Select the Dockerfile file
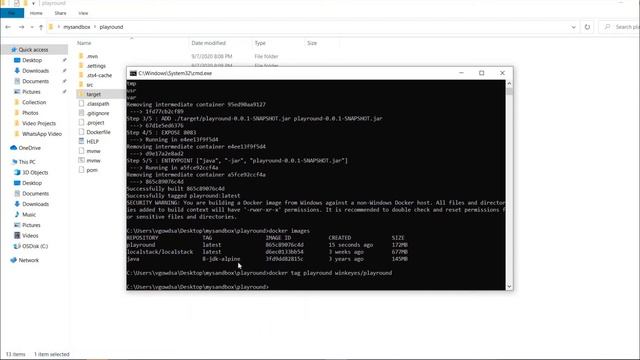 (98, 132)
